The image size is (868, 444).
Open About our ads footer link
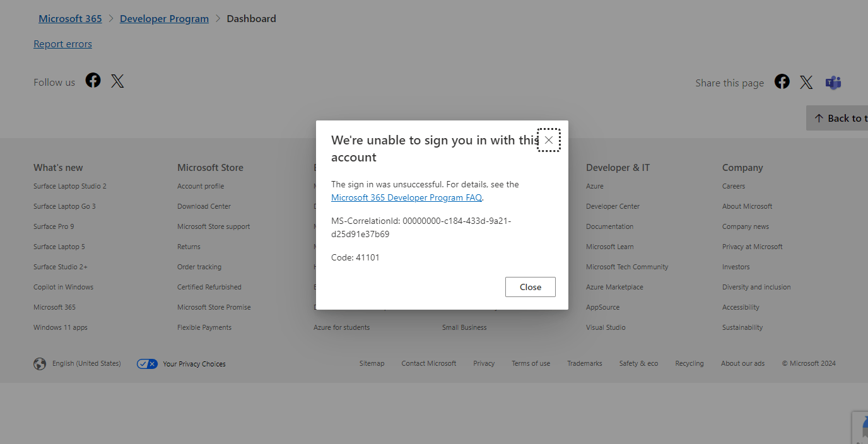coord(742,363)
